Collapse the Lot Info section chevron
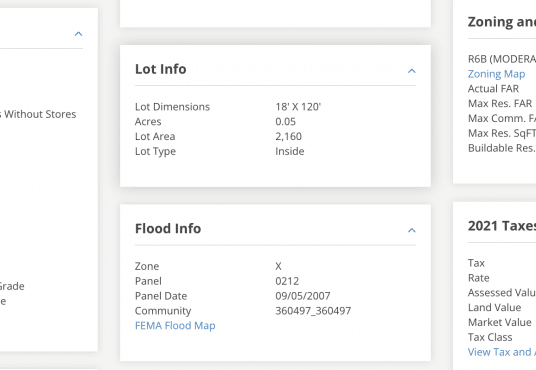This screenshot has height=370, width=536. [x=412, y=71]
